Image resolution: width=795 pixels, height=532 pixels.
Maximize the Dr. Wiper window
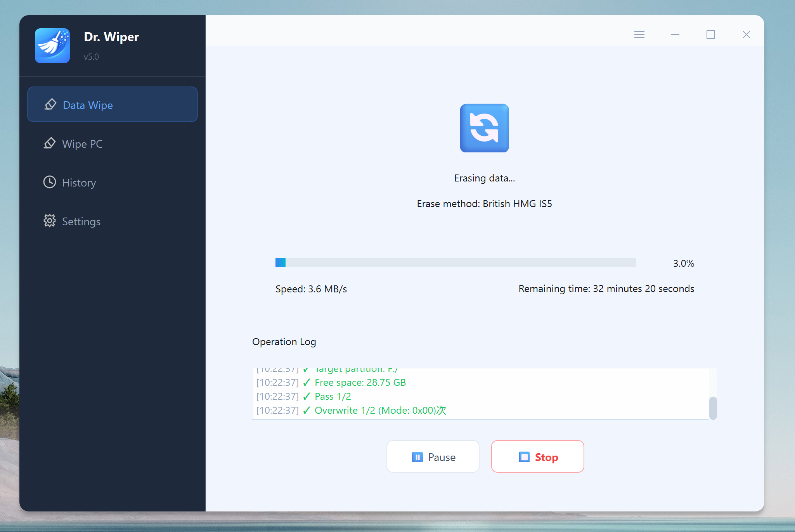point(711,35)
